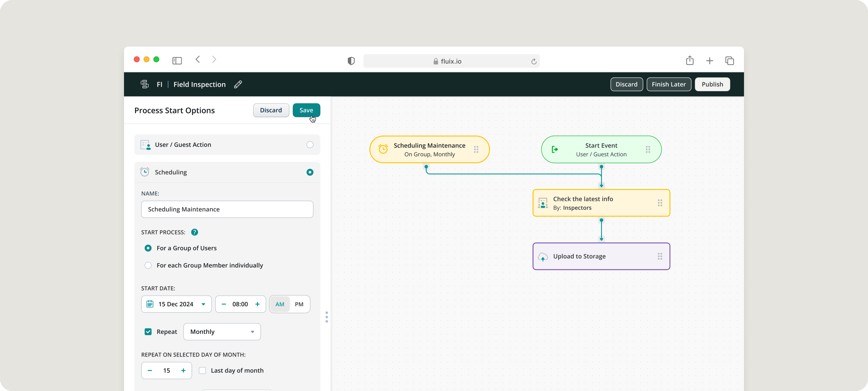This screenshot has width=868, height=391.
Task: Save the Process Start Options
Action: (306, 110)
